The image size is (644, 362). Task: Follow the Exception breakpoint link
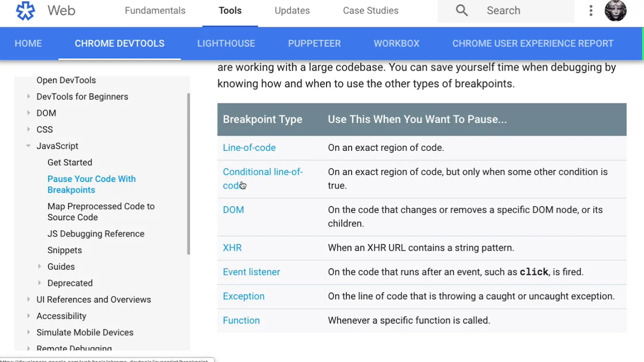(244, 296)
